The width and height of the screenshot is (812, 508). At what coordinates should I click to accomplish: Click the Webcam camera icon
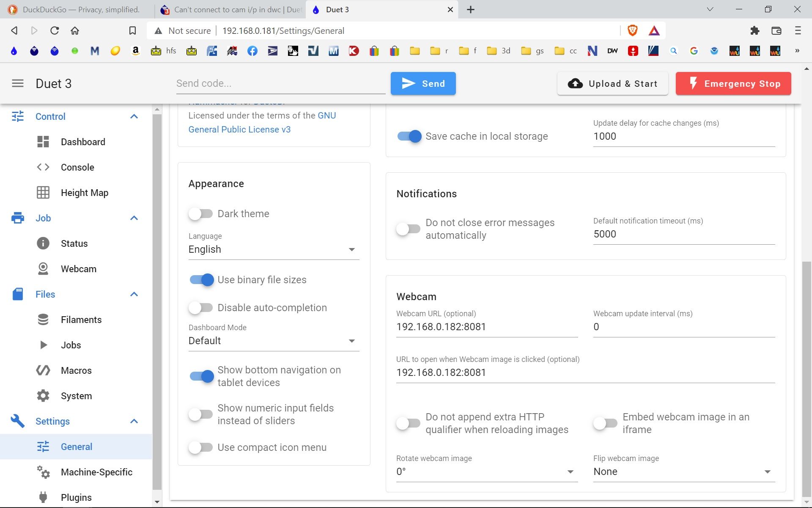click(x=43, y=269)
